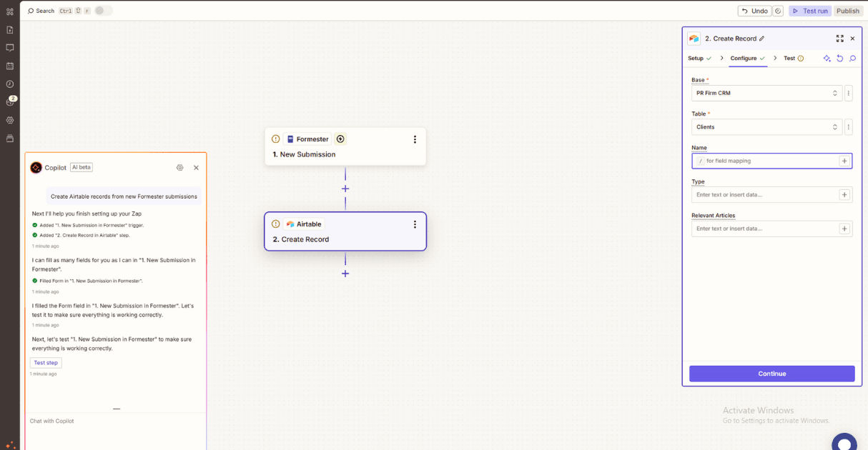Click chevron between Configure and Test
Viewport: 868px width, 450px height.
coord(775,59)
